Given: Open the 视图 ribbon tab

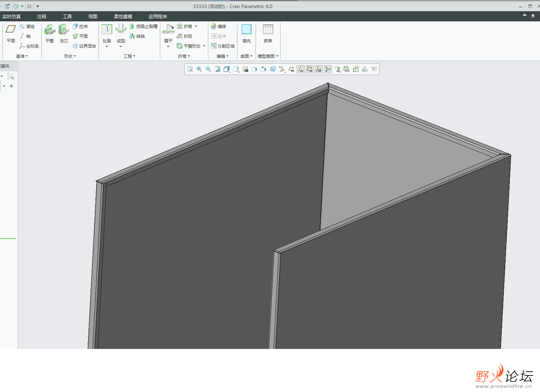Looking at the screenshot, I should pyautogui.click(x=93, y=16).
